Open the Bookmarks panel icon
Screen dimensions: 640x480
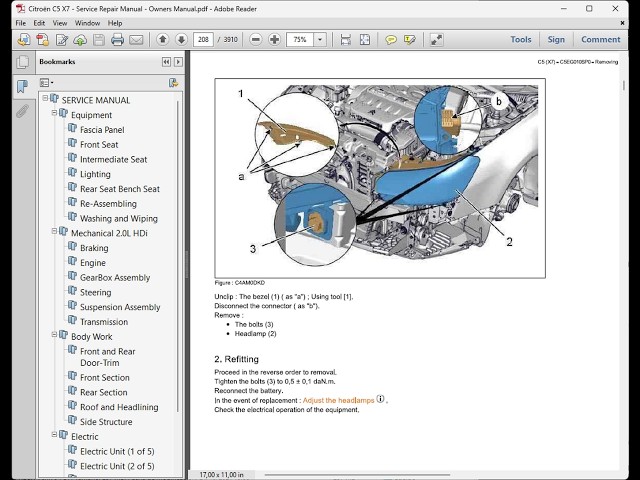click(22, 86)
